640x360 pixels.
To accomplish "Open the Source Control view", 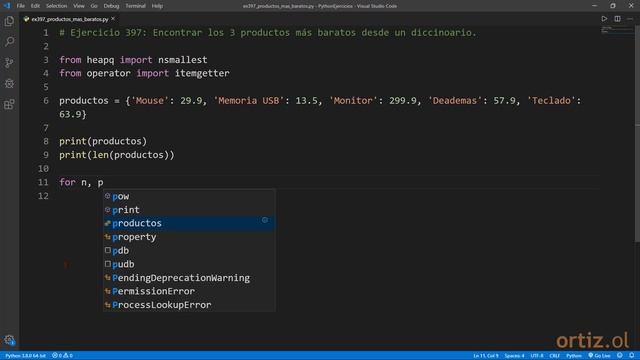I will (9, 62).
